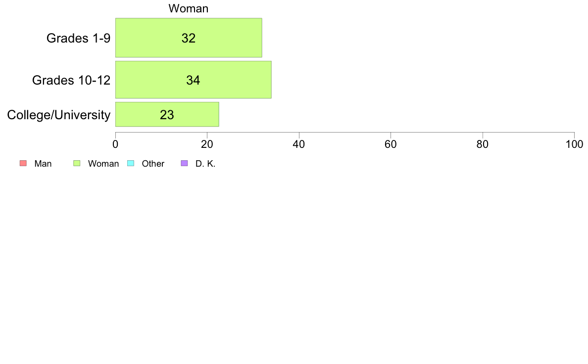Select the Grades 1-9 bar
Viewport: 588px width, 364px height.
(x=189, y=38)
